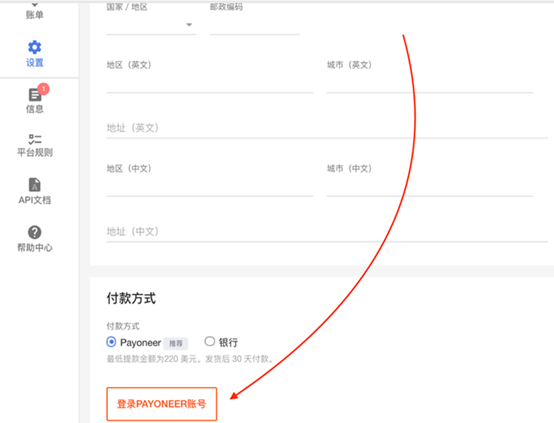Select the API文档 sidebar label
The width and height of the screenshot is (554, 423).
coord(35,200)
